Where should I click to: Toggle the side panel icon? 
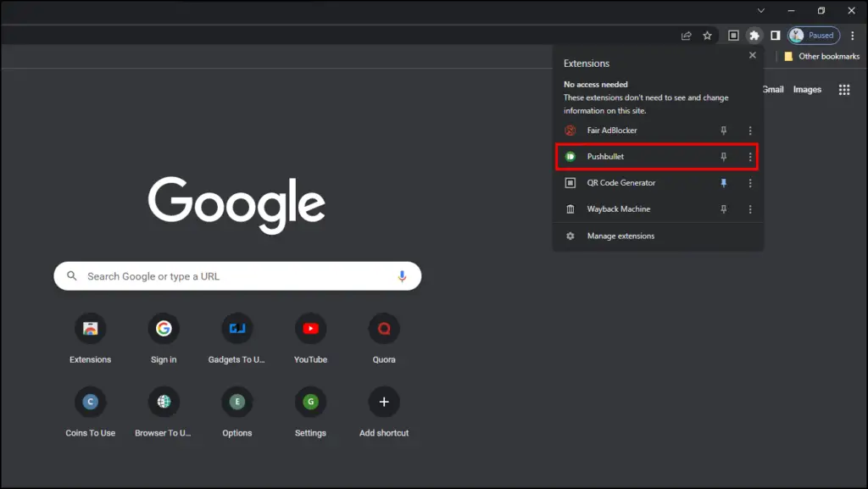point(775,36)
